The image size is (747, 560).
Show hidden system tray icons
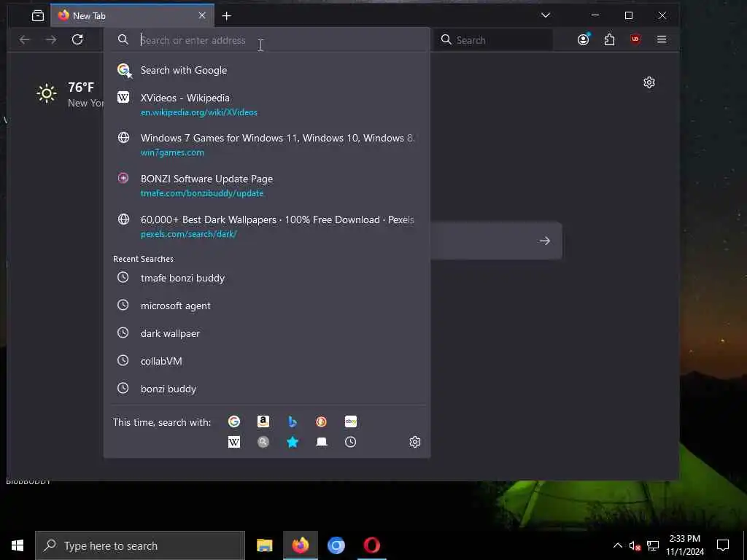coord(617,545)
